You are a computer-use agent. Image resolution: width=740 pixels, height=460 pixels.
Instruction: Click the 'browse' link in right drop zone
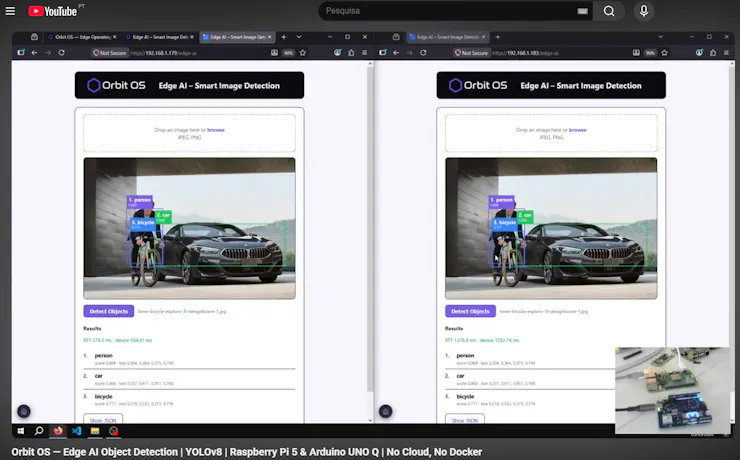(x=578, y=130)
